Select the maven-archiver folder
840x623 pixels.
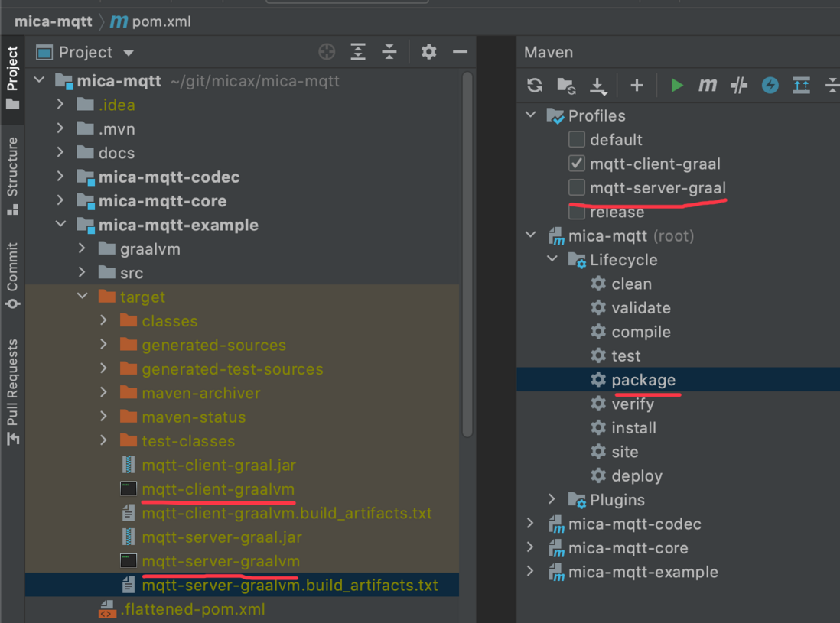pyautogui.click(x=201, y=394)
